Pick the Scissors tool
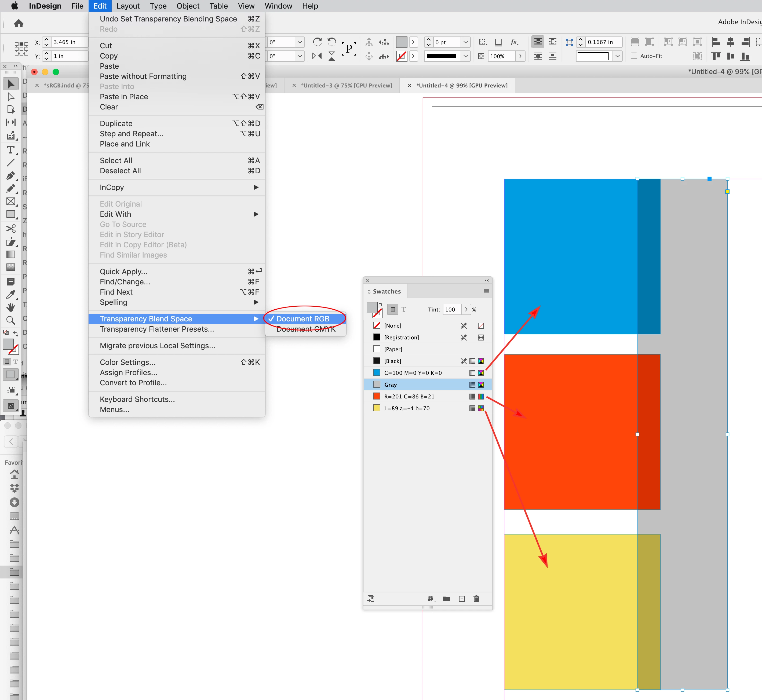 point(11,228)
